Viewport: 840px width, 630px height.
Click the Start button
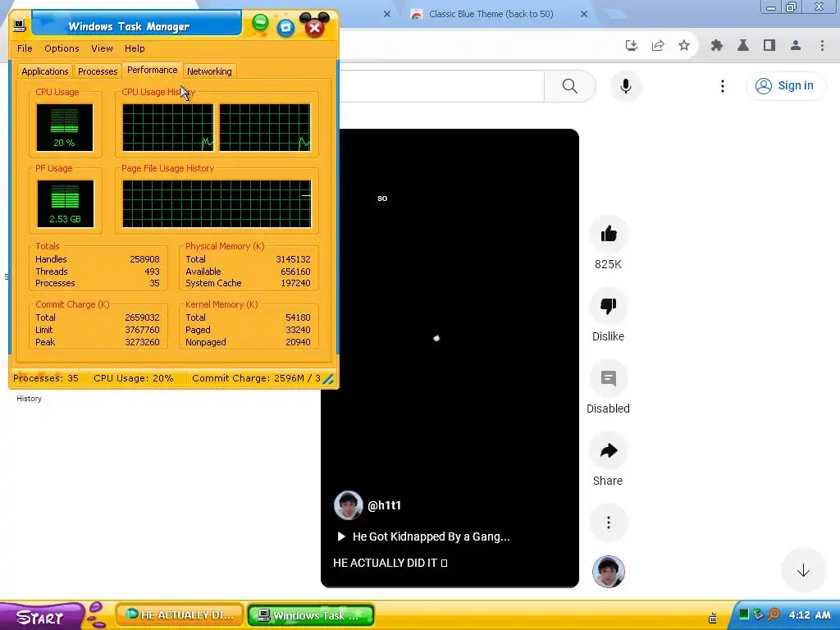pyautogui.click(x=41, y=616)
